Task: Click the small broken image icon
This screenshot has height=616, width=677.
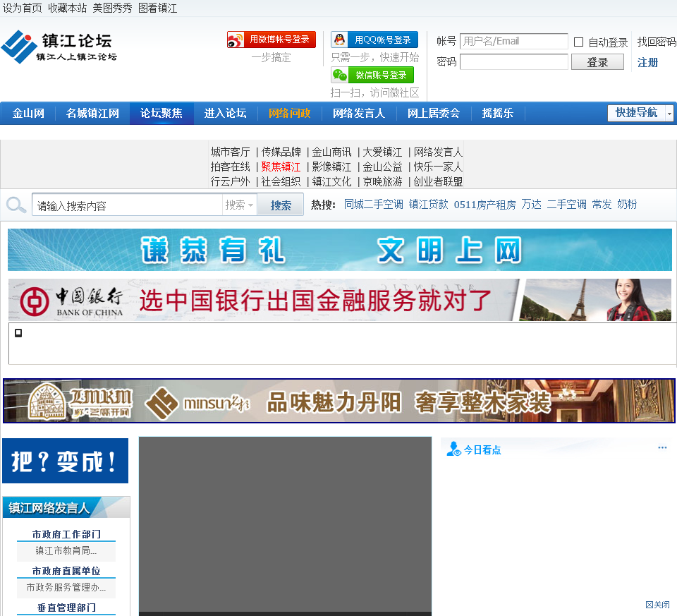Action: [x=18, y=333]
